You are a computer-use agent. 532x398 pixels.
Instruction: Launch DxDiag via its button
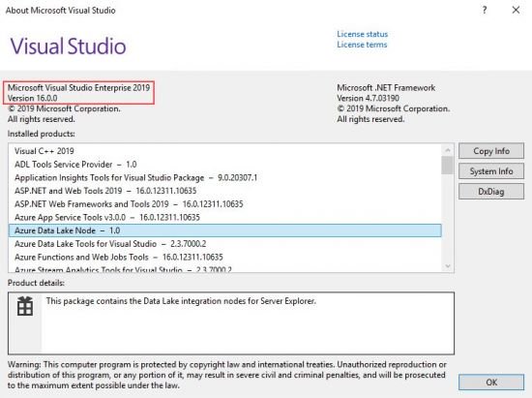point(491,192)
